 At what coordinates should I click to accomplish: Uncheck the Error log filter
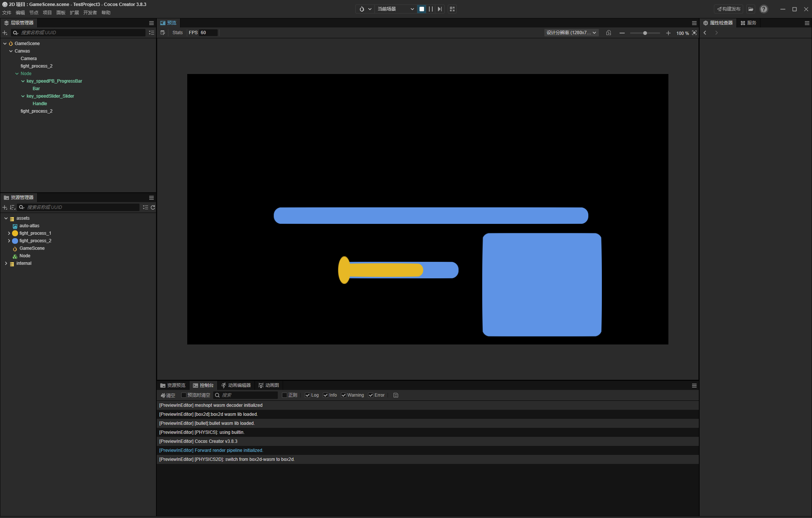tap(371, 395)
